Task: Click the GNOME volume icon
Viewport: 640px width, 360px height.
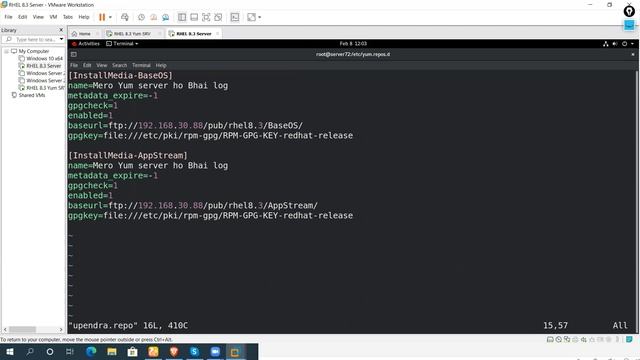Action: 615,44
